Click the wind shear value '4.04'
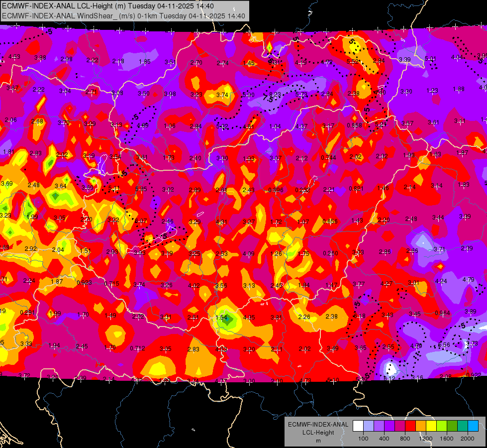Viewport: 487px width, 448px height. point(457,57)
